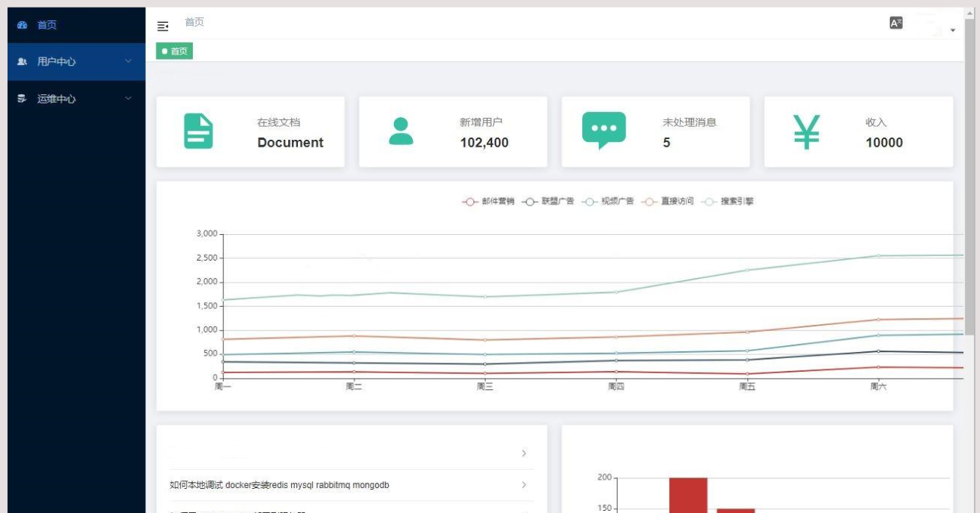Click the tallest red bar in bar chart
Image resolution: width=980 pixels, height=513 pixels.
pyautogui.click(x=687, y=495)
